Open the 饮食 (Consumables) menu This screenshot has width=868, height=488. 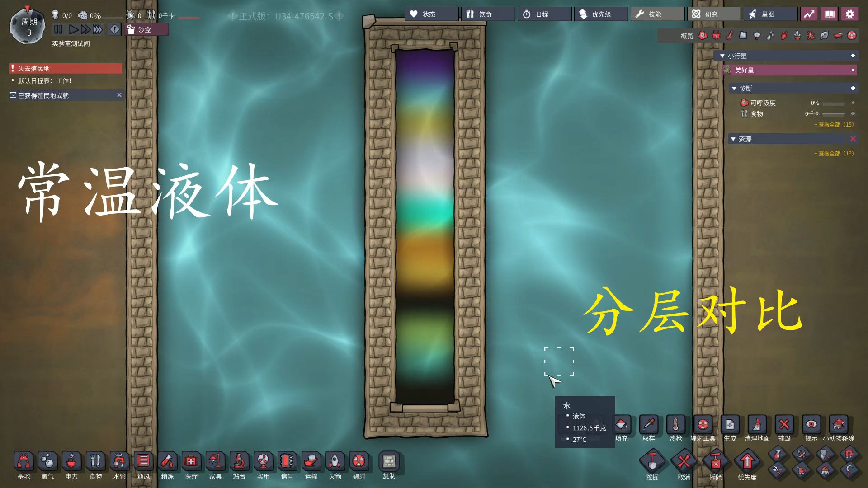488,14
